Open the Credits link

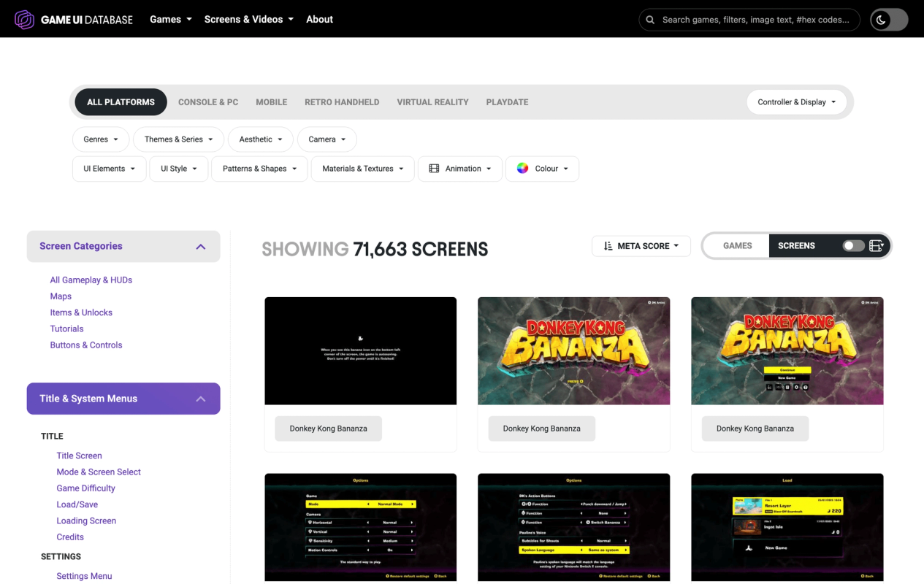(70, 537)
